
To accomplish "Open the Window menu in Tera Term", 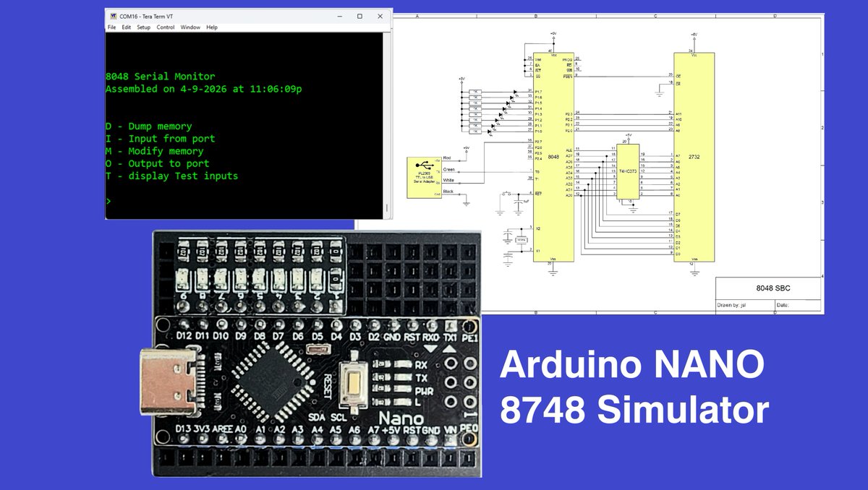I will tap(190, 27).
